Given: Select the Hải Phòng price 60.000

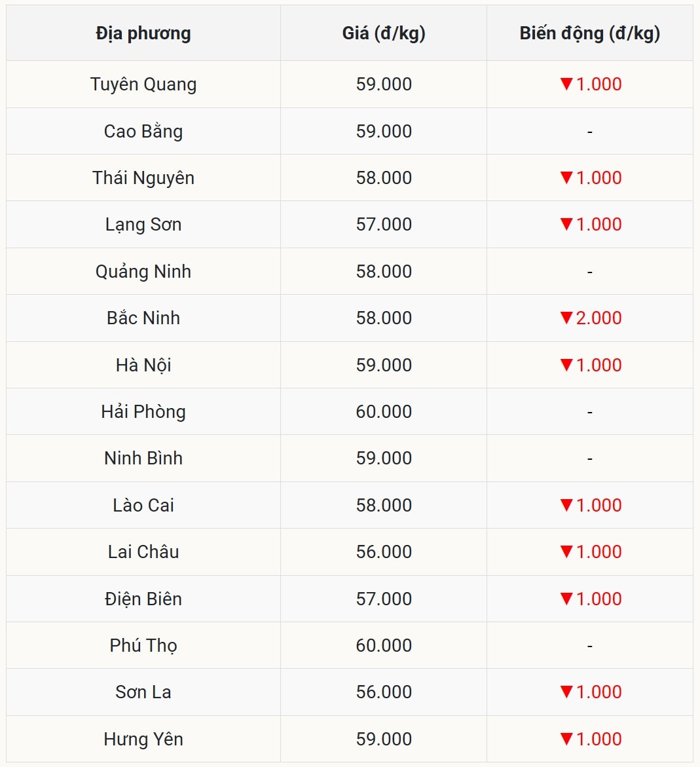Looking at the screenshot, I should pos(384,411).
